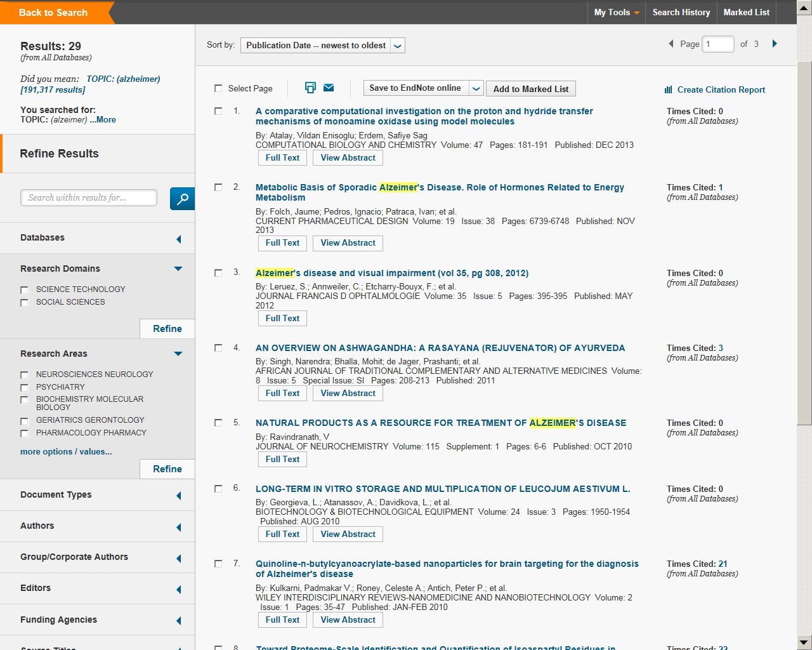Open Full Text for result 5
This screenshot has width=812, height=650.
coord(282,460)
